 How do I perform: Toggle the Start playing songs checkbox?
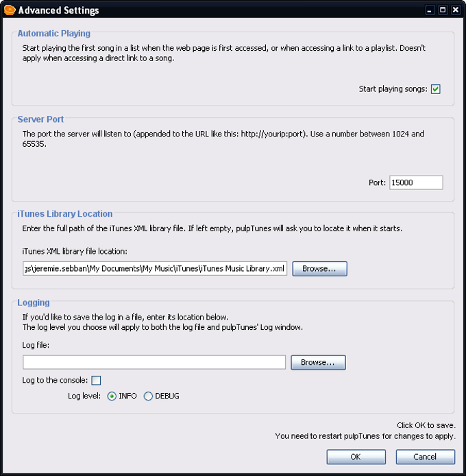(x=436, y=89)
